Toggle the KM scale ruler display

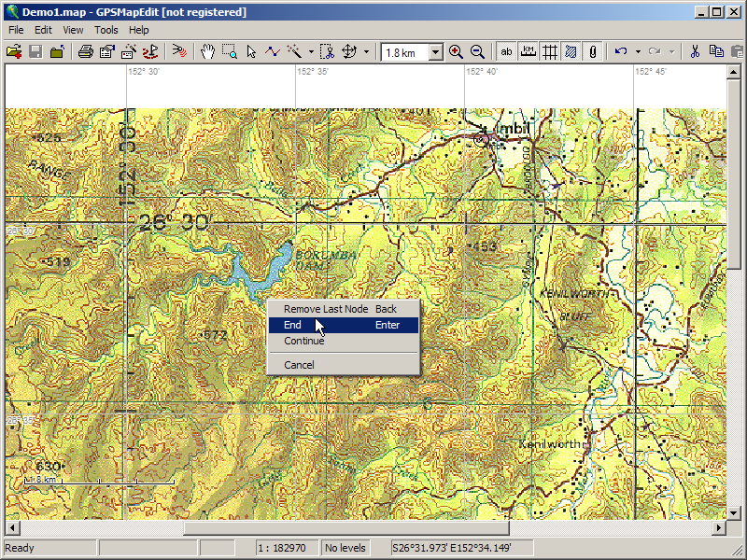click(529, 52)
